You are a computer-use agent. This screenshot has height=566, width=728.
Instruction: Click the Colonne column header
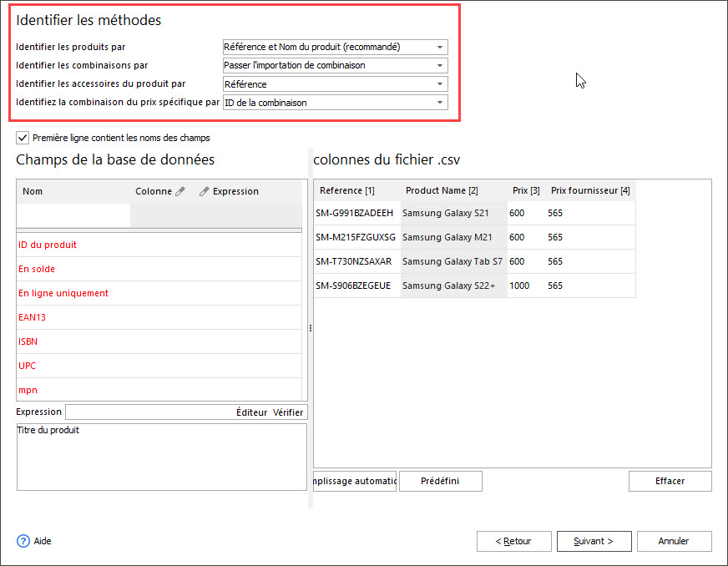click(154, 191)
